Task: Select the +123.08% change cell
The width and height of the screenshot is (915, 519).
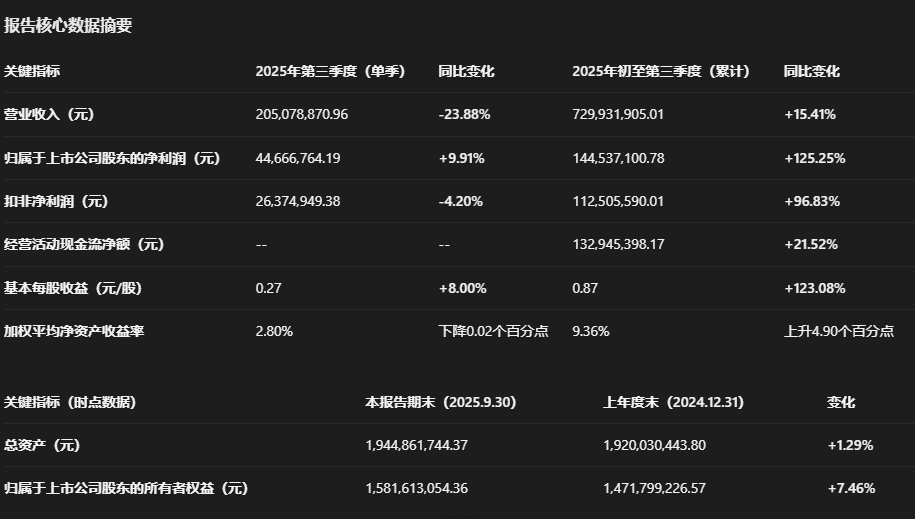Action: click(x=815, y=288)
